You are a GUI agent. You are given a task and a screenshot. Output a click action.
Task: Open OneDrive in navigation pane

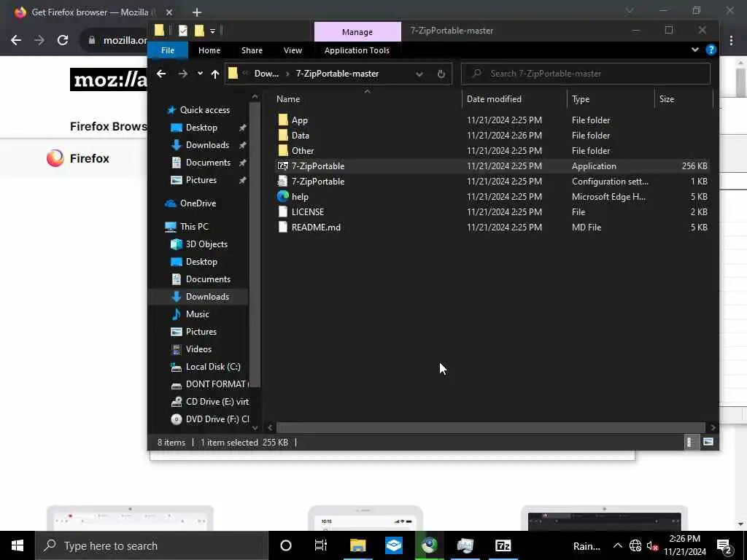coord(198,203)
